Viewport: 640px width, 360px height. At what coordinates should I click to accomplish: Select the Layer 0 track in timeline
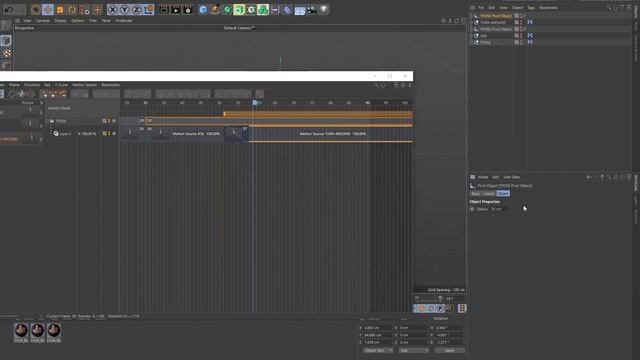pyautogui.click(x=65, y=134)
